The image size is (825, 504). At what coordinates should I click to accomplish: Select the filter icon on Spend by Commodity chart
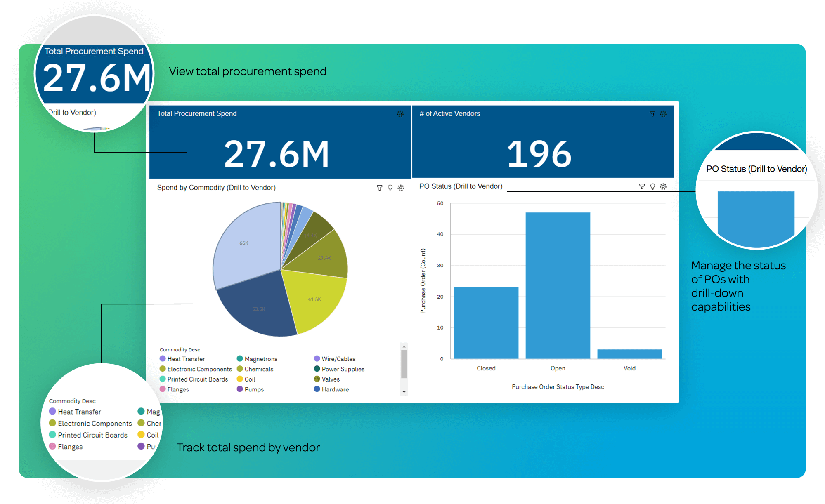[x=380, y=187]
